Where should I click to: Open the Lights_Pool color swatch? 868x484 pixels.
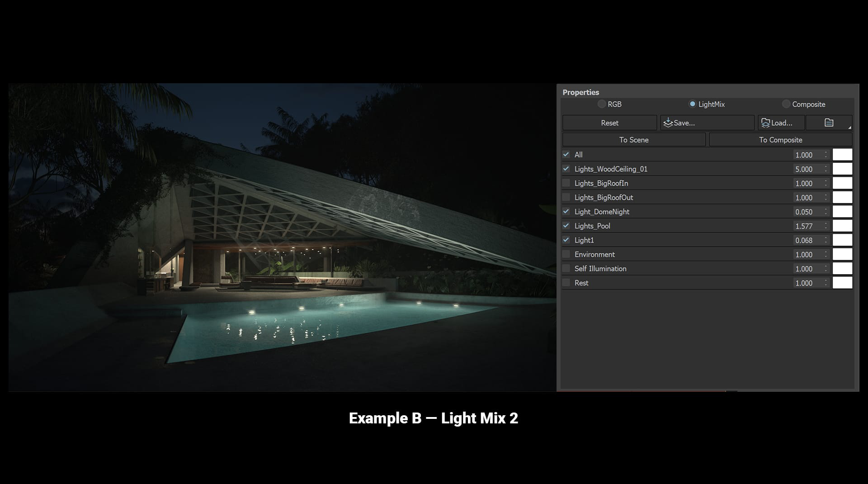pyautogui.click(x=842, y=226)
